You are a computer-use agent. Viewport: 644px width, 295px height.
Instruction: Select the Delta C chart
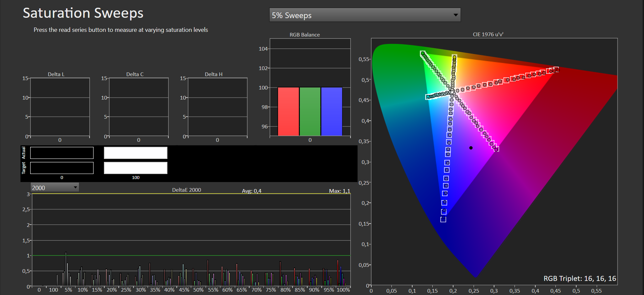(x=139, y=107)
